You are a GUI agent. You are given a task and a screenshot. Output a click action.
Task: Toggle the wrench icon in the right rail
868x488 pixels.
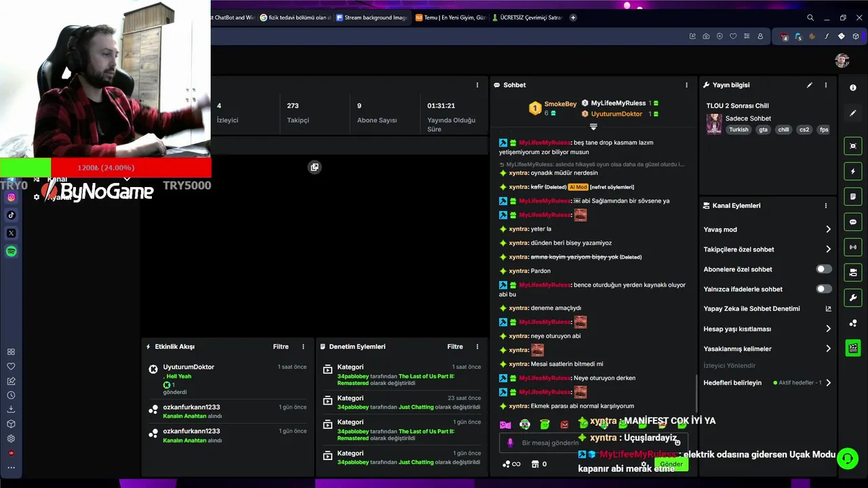[853, 298]
